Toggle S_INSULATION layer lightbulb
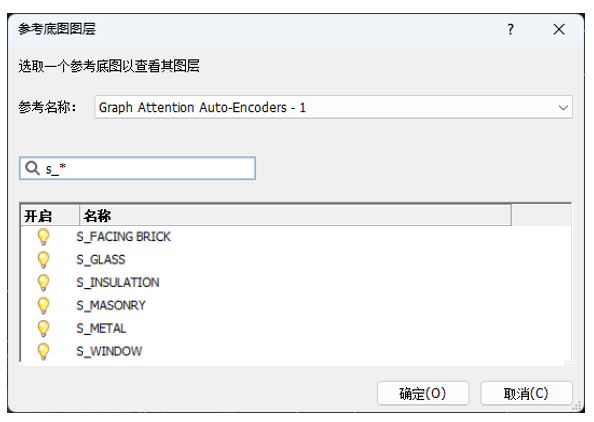Viewport: 594px width, 422px height. pyautogui.click(x=43, y=283)
